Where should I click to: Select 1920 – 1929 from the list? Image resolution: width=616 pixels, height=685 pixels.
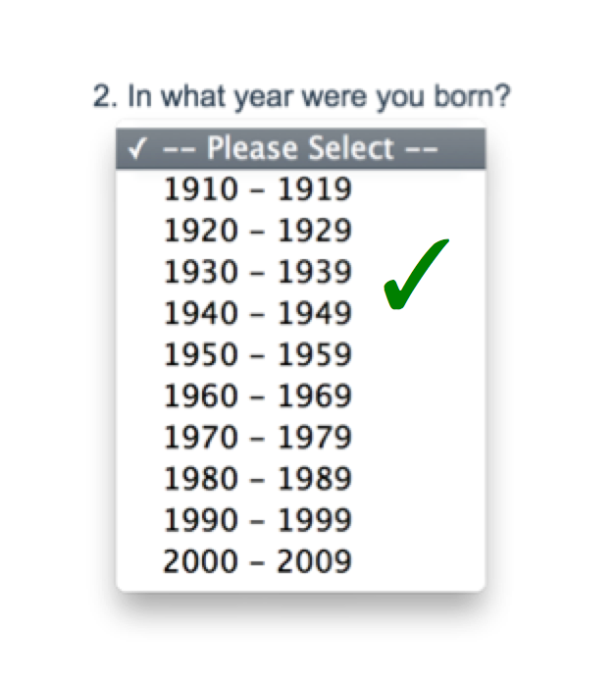257,231
